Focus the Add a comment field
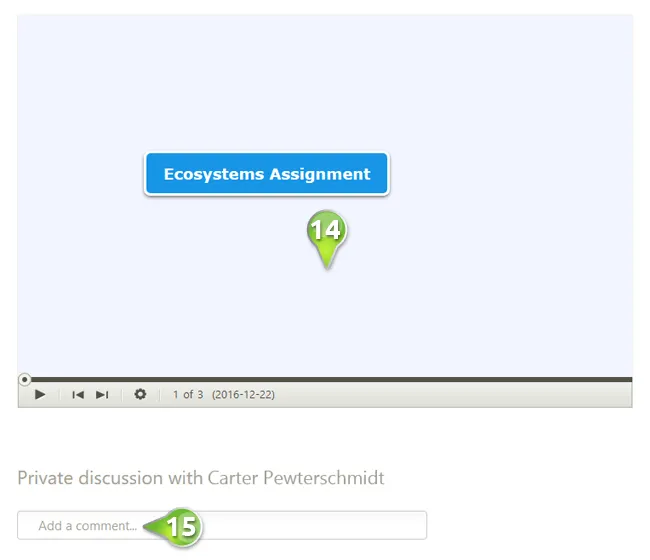 point(300,525)
